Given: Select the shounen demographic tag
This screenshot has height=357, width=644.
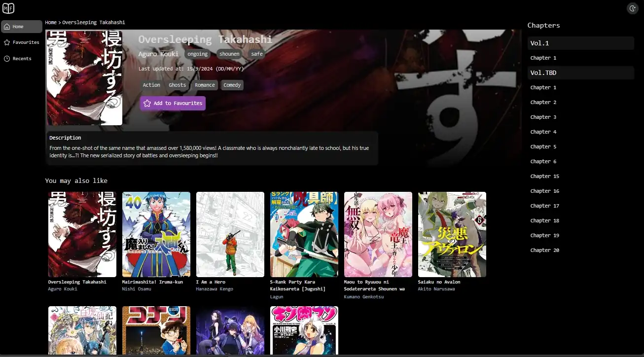Looking at the screenshot, I should pyautogui.click(x=229, y=54).
